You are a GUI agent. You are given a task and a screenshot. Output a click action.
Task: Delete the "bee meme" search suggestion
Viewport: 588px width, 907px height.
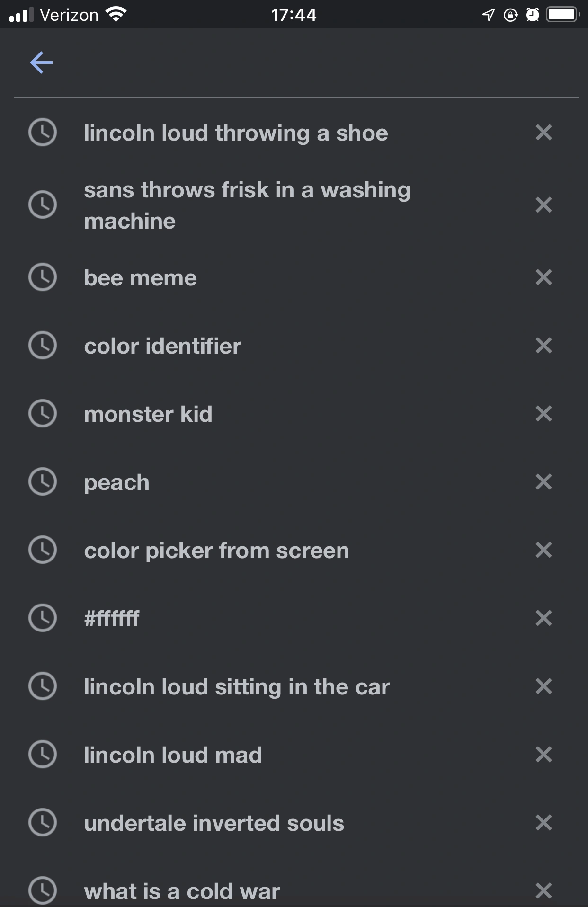pos(543,278)
